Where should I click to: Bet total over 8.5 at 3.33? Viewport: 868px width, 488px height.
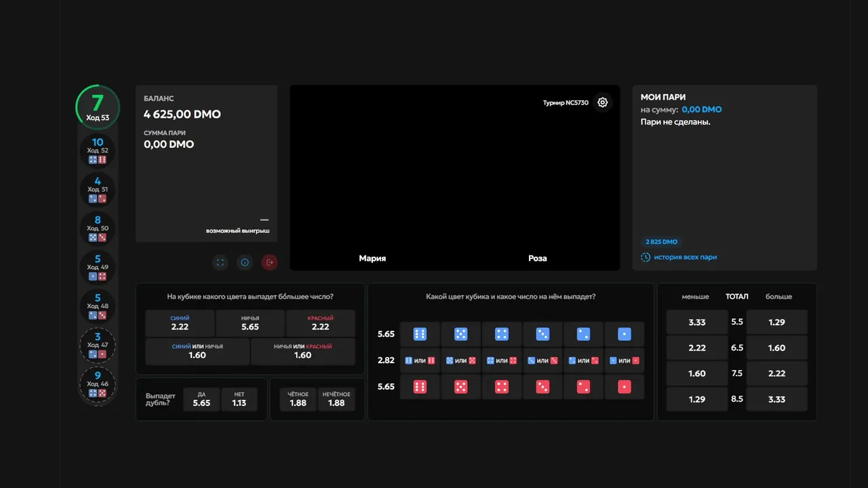tap(777, 399)
